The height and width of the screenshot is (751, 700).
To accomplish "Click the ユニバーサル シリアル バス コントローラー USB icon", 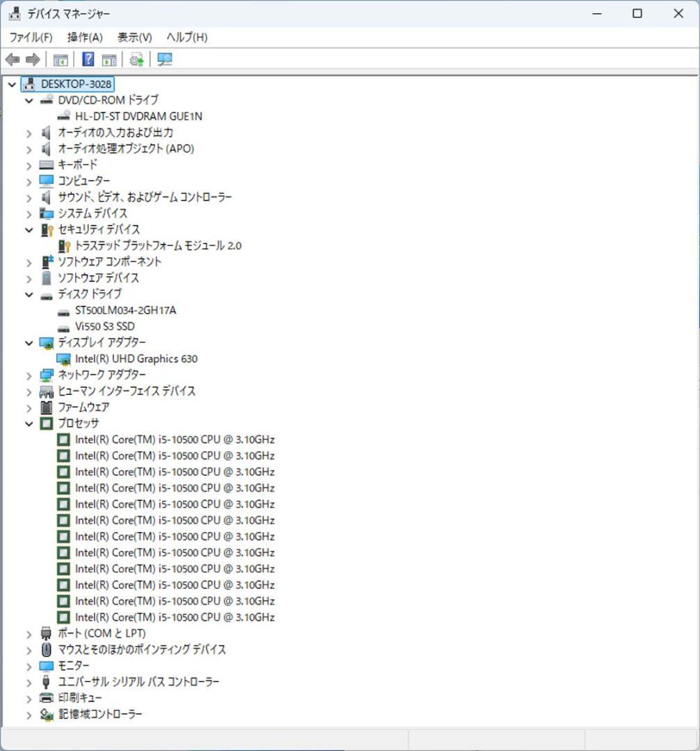I will click(46, 681).
